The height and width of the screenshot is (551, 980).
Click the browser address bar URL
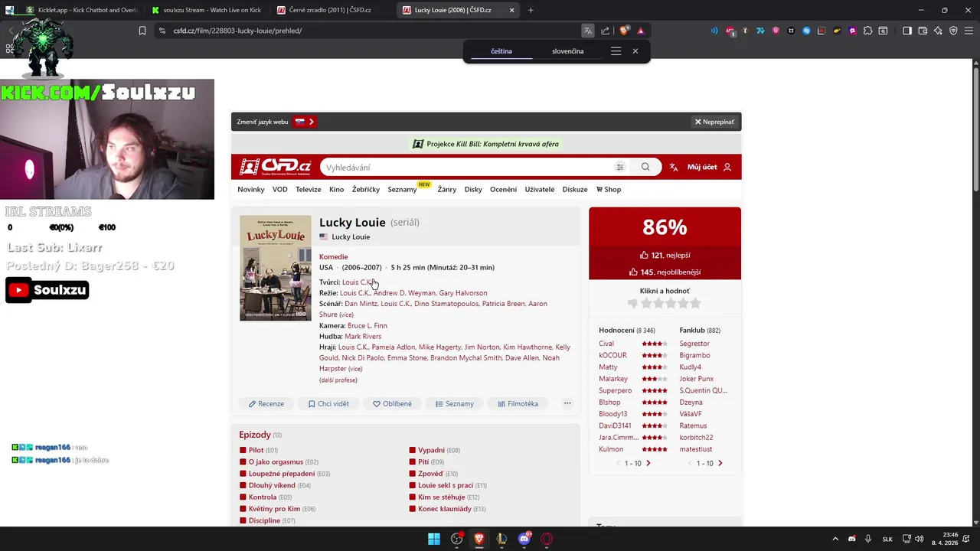[x=237, y=31]
